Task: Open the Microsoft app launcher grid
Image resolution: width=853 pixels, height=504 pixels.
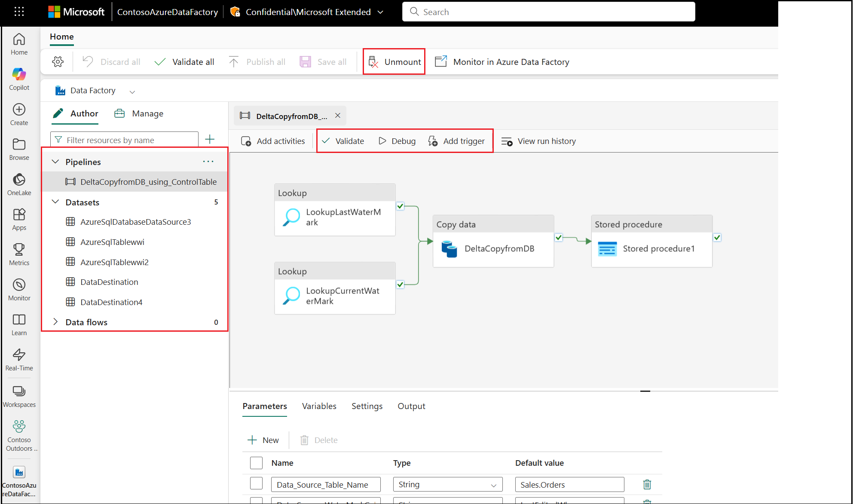Action: 18,12
